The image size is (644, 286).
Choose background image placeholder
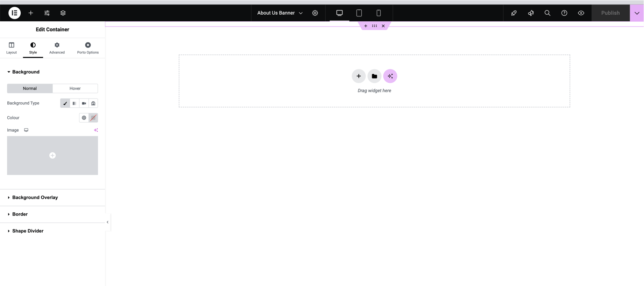52,155
